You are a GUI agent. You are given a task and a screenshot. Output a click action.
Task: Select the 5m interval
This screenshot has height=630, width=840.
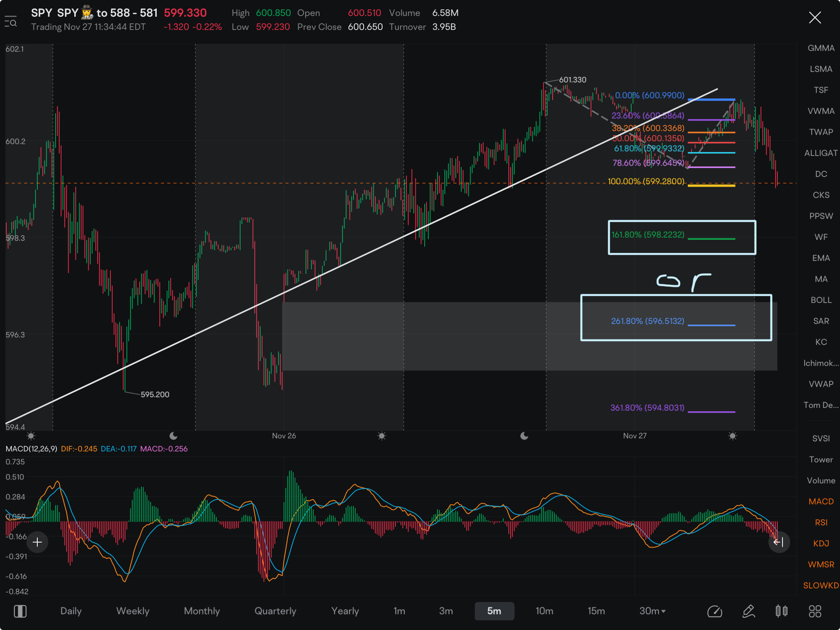click(494, 611)
